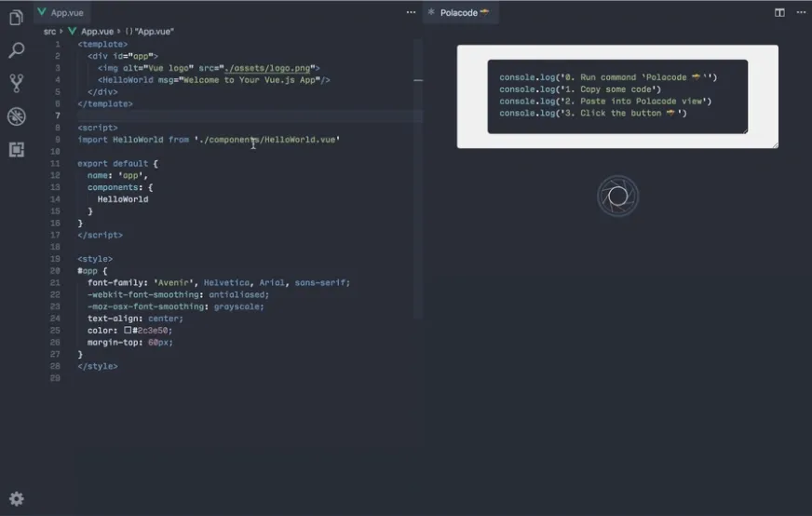Open the Extensions view
Screen dimensions: 812x516
(16, 149)
